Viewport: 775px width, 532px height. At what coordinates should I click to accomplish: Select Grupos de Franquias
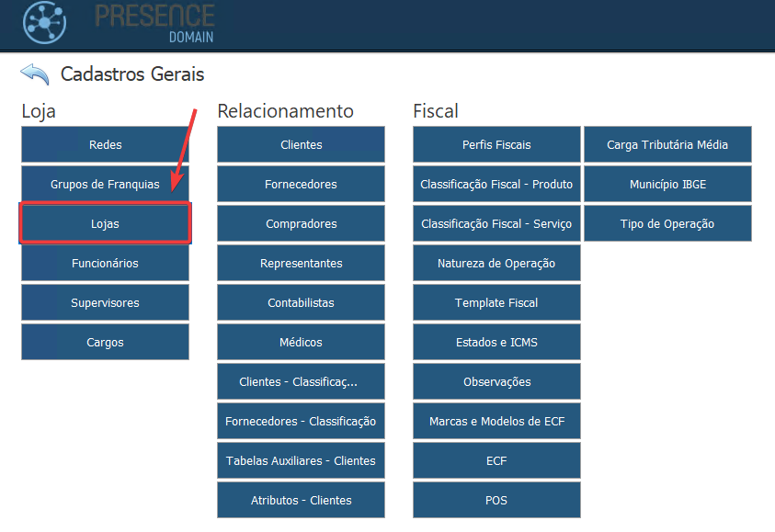click(x=105, y=185)
